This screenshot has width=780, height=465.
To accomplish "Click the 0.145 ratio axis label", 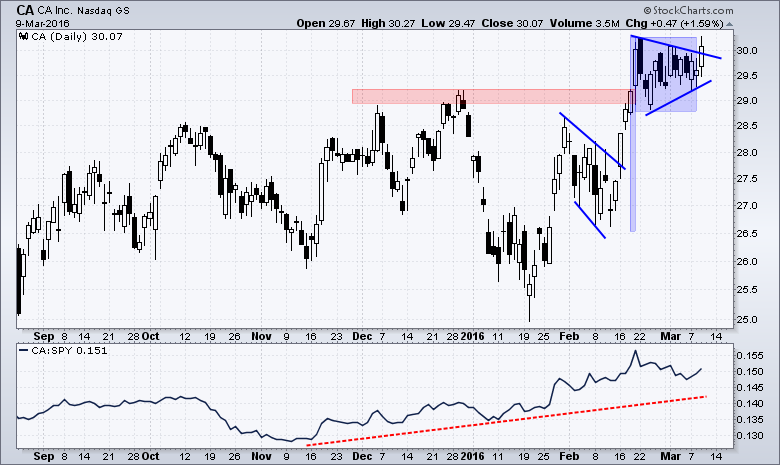I will 750,387.
